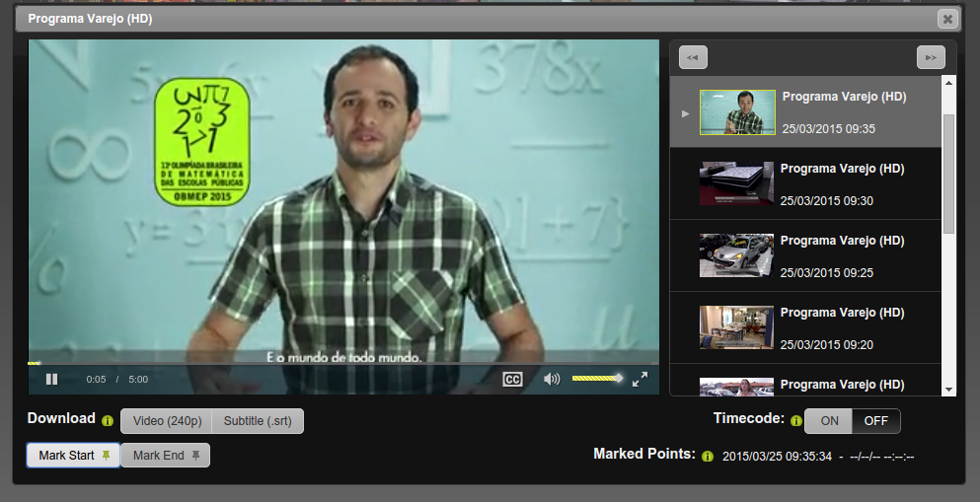Image resolution: width=980 pixels, height=502 pixels.
Task: Open the 09:25 Programa Varejo clip
Action: [804, 255]
